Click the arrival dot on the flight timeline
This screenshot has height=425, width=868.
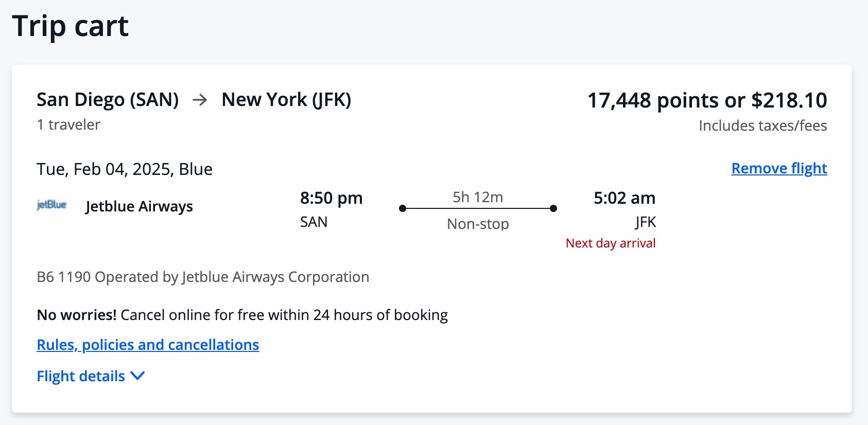coord(553,208)
